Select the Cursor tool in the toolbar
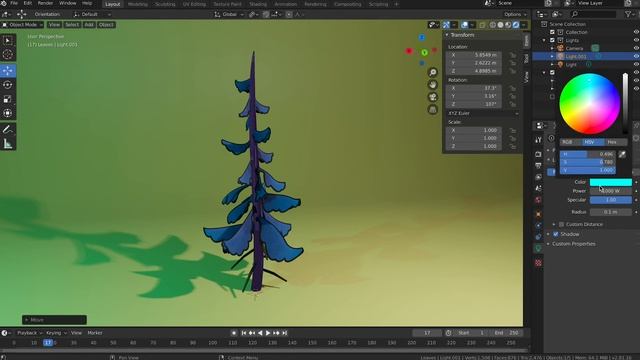 coord(8,54)
